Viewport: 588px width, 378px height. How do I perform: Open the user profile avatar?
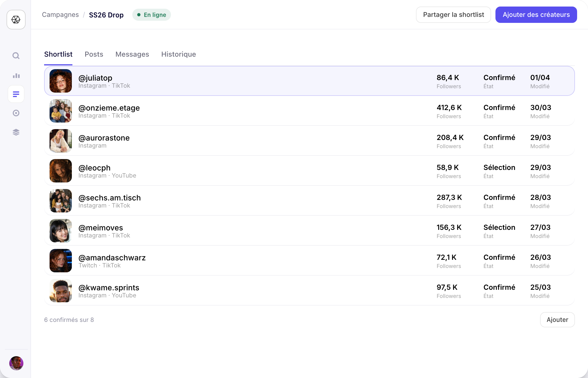pyautogui.click(x=16, y=363)
